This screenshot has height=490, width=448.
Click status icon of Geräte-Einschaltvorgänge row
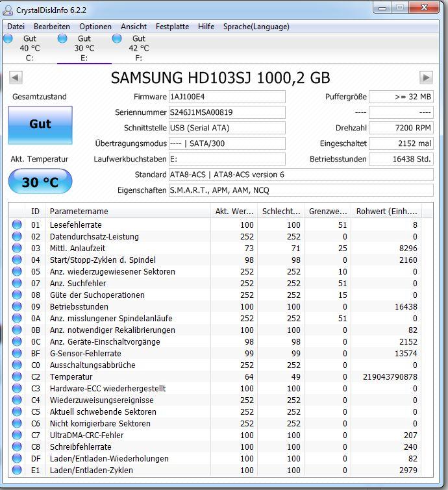coord(17,341)
